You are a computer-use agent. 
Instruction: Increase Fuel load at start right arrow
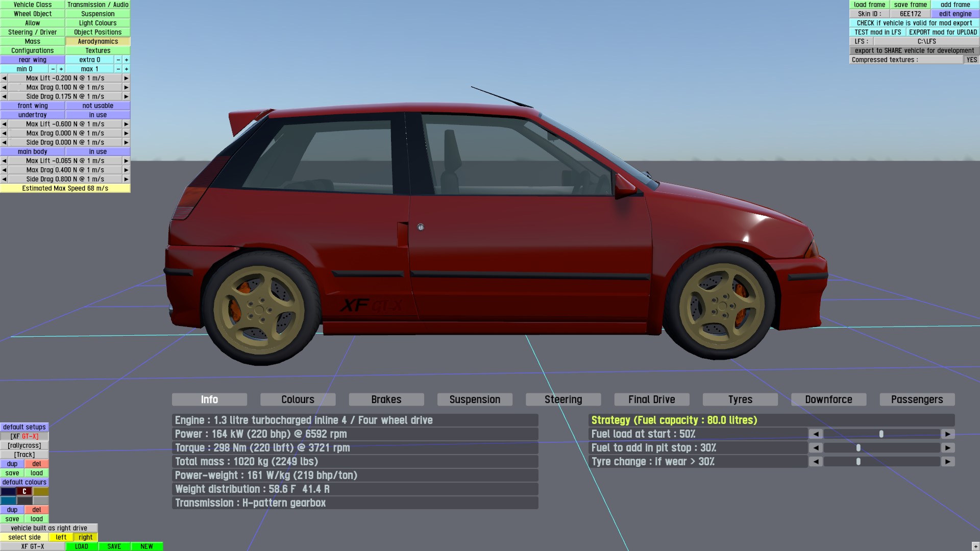[x=948, y=434]
